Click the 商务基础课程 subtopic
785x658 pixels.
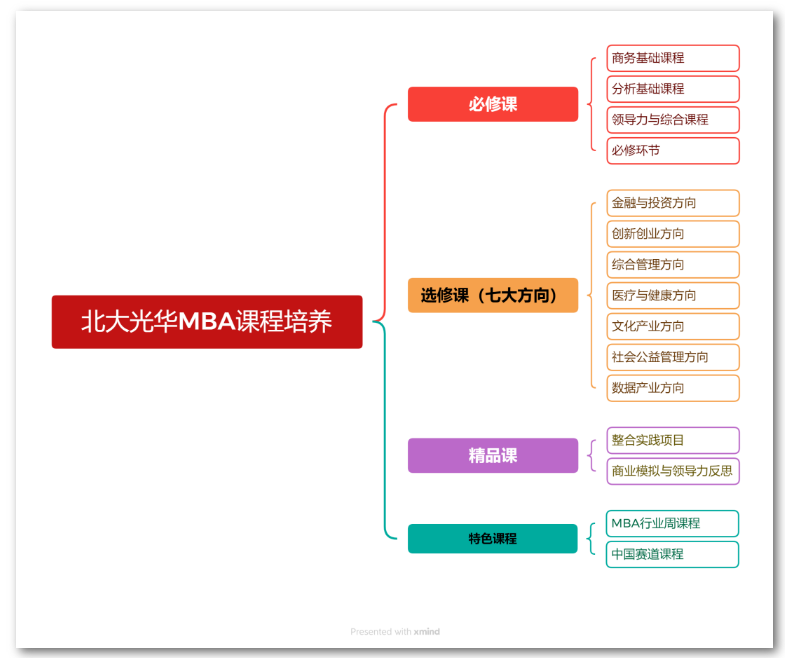click(x=673, y=58)
